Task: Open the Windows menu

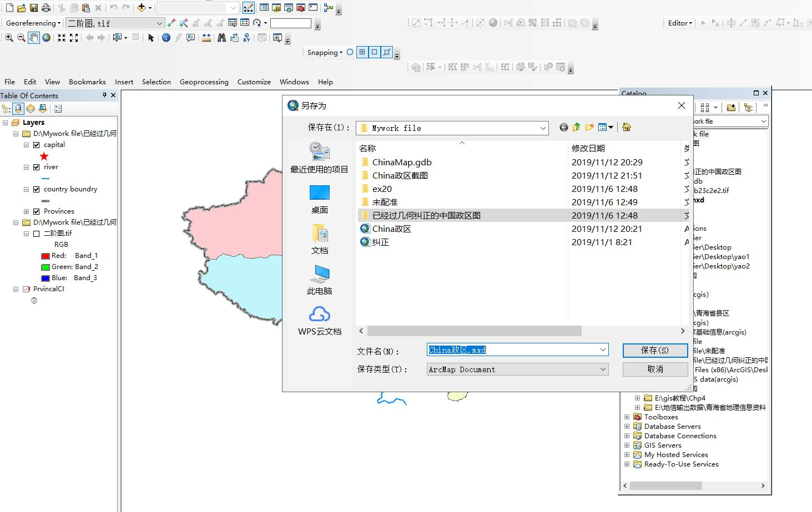Action: pyautogui.click(x=294, y=82)
